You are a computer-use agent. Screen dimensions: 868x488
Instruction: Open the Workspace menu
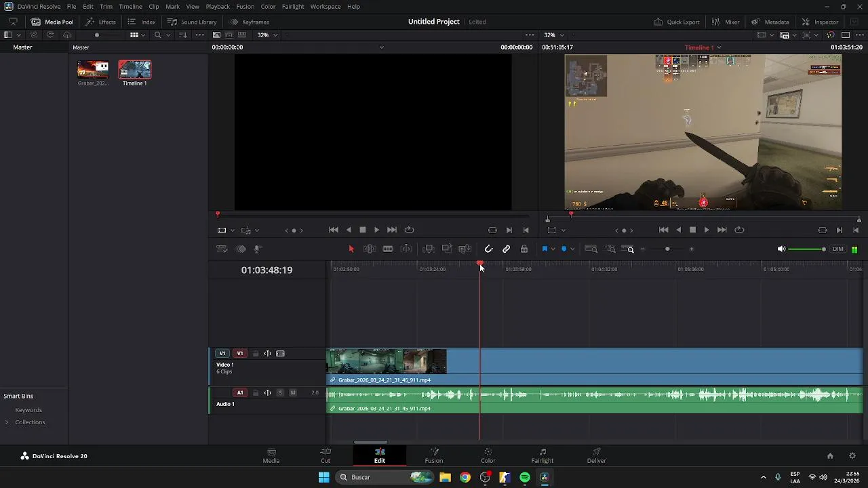(x=325, y=6)
